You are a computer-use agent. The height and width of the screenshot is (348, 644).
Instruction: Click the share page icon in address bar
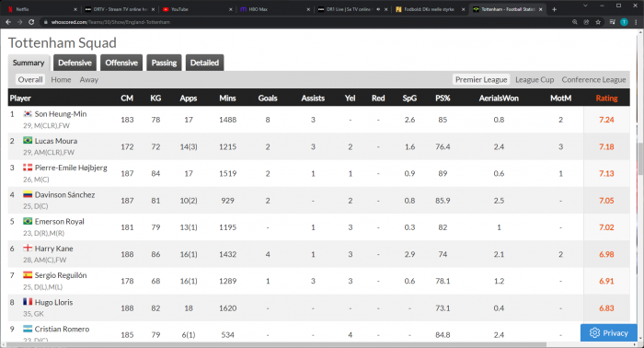(x=586, y=22)
